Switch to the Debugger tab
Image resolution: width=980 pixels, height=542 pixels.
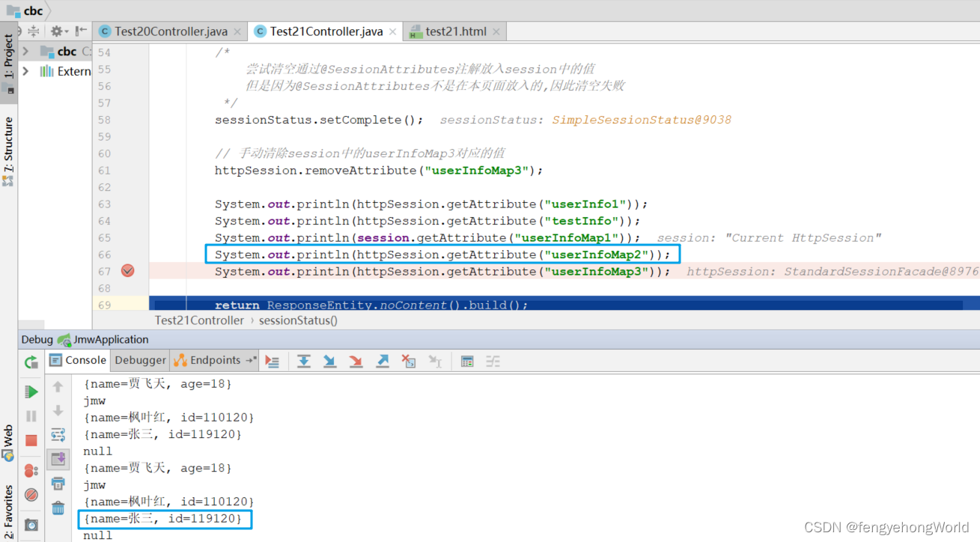140,360
